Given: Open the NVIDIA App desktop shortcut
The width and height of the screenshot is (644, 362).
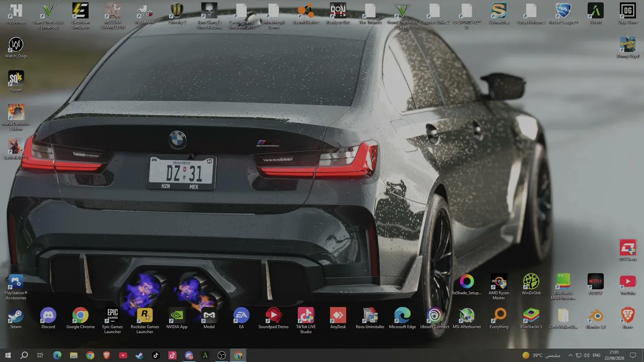Looking at the screenshot, I should coord(177,319).
